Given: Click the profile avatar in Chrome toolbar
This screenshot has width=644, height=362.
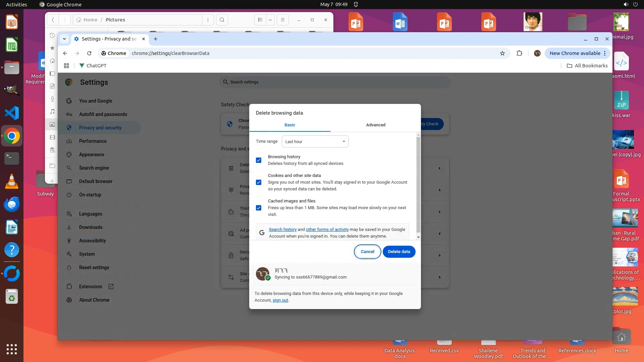Looking at the screenshot, I should coord(537,53).
